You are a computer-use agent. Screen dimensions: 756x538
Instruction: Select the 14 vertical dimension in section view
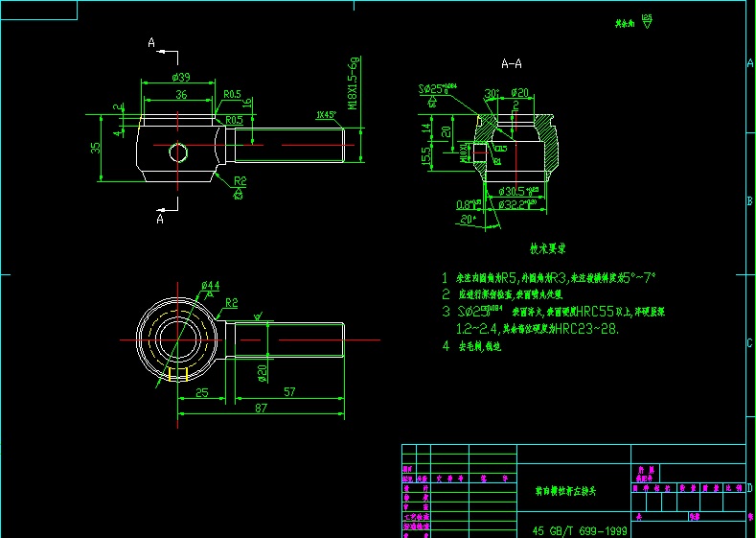(426, 129)
